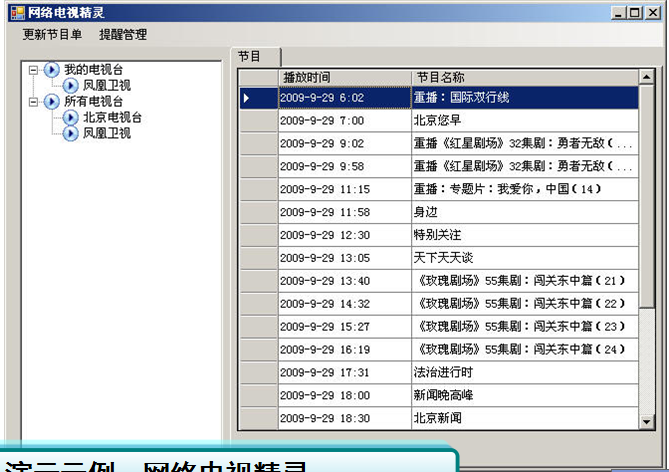669x472 pixels.
Task: Select the program 北京您早
Action: [x=525, y=121]
